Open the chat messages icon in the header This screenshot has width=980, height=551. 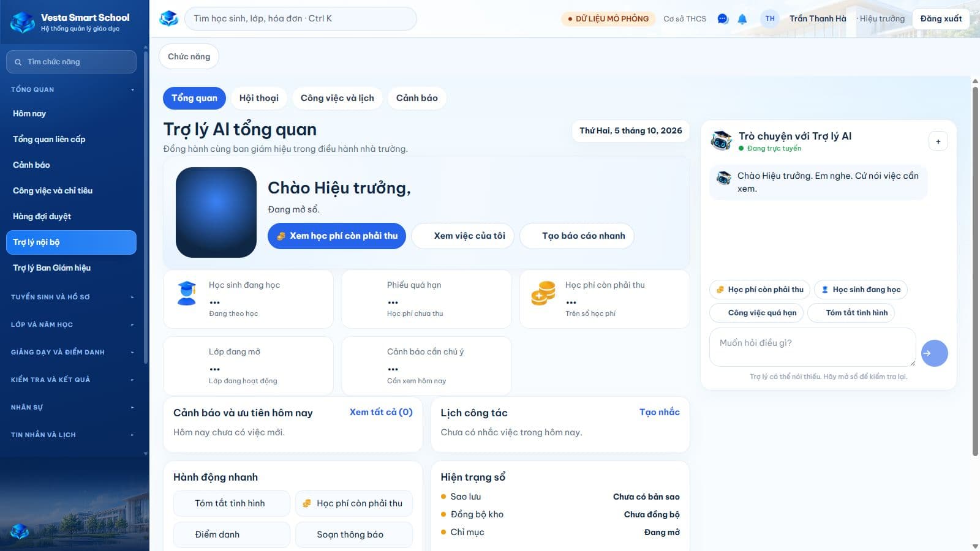[723, 19]
